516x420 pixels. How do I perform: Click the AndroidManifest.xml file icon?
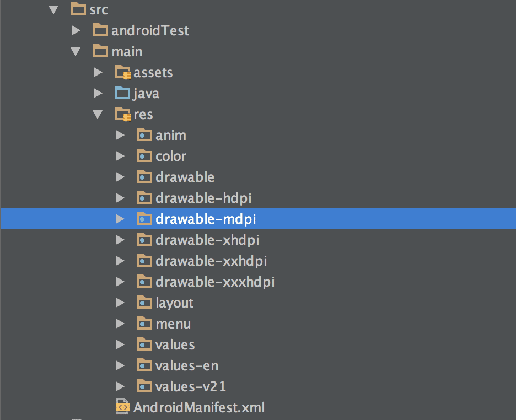[x=122, y=406]
